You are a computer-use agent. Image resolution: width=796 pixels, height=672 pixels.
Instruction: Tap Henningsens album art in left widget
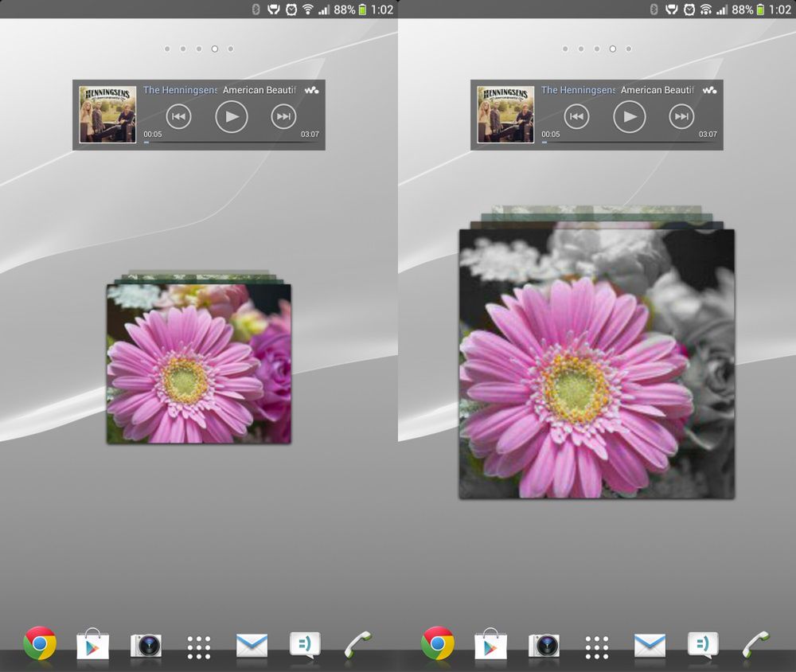pyautogui.click(x=107, y=115)
